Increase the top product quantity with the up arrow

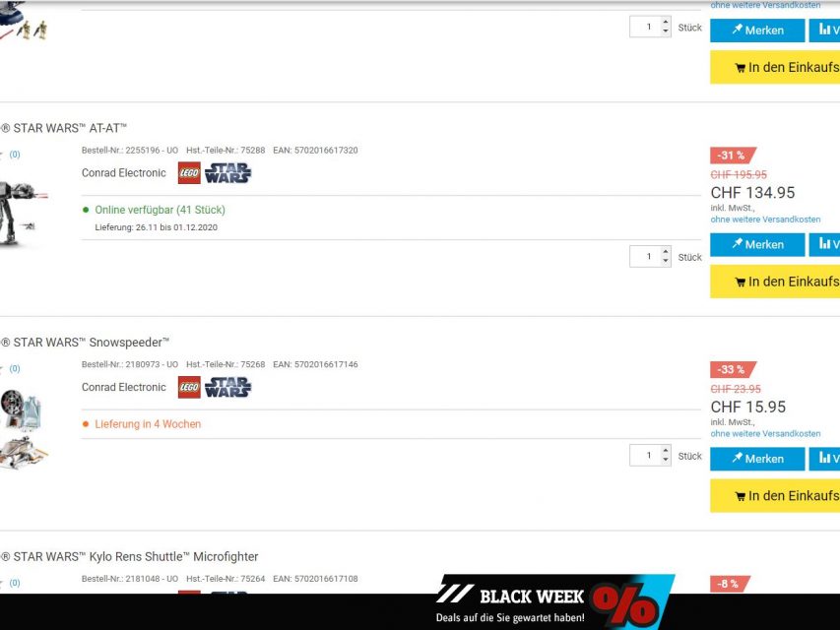click(x=666, y=22)
